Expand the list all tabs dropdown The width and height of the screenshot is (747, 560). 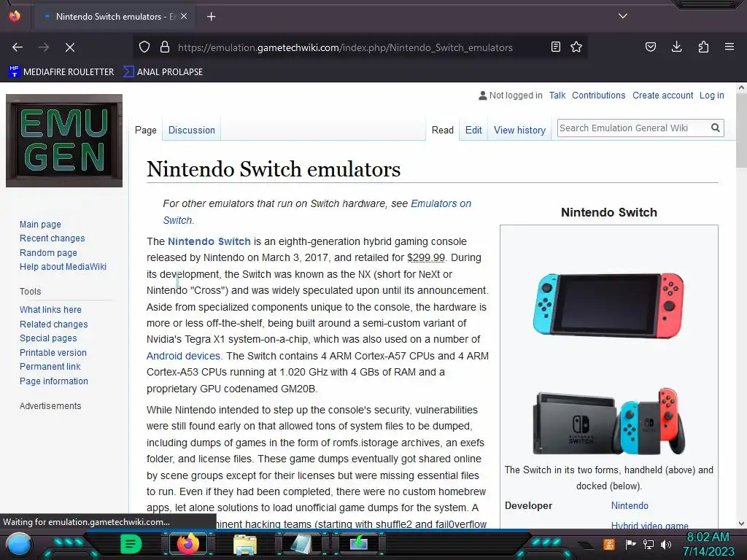pyautogui.click(x=623, y=16)
